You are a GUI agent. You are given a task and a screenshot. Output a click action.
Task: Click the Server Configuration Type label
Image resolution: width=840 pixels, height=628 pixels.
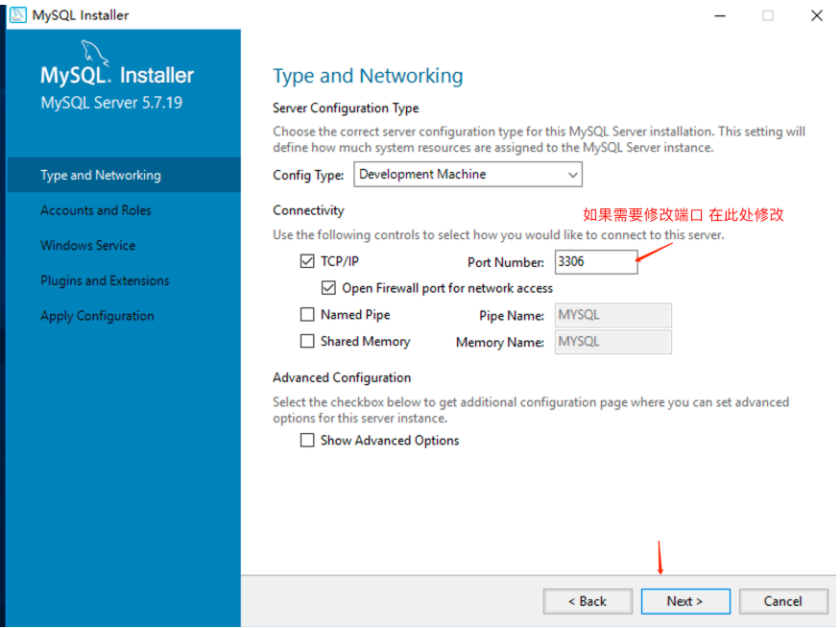(x=346, y=109)
